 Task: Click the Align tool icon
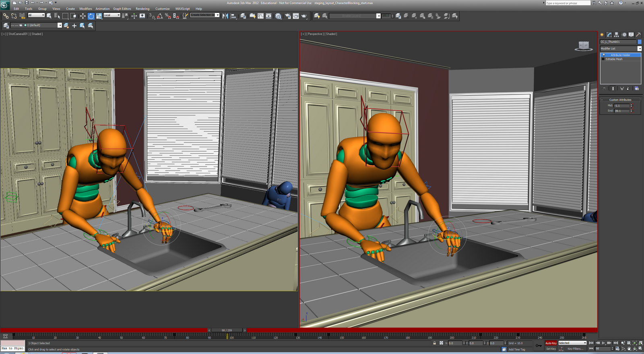(233, 16)
